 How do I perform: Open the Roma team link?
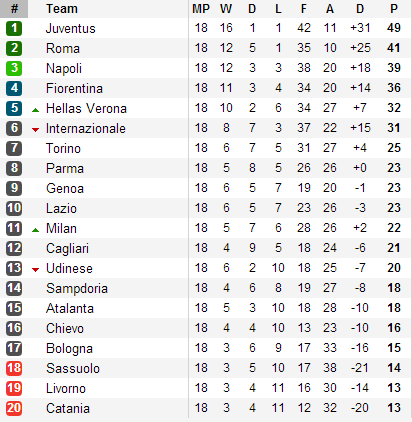(63, 48)
